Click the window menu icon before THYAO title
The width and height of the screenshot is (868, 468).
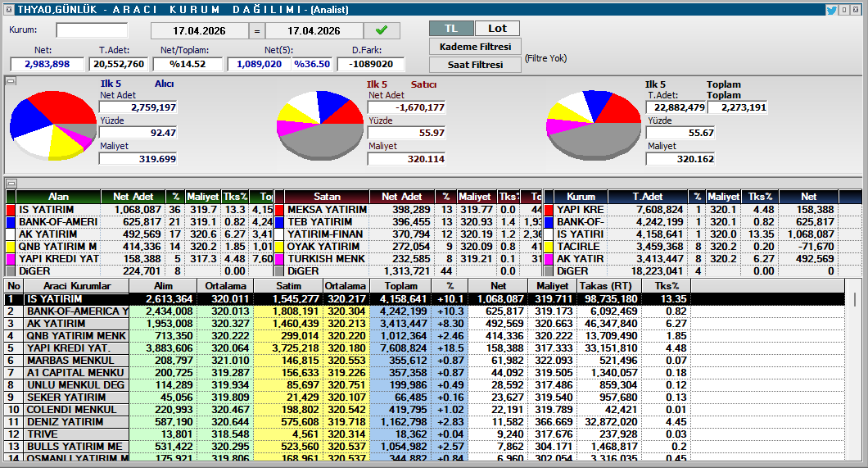pos(9,9)
